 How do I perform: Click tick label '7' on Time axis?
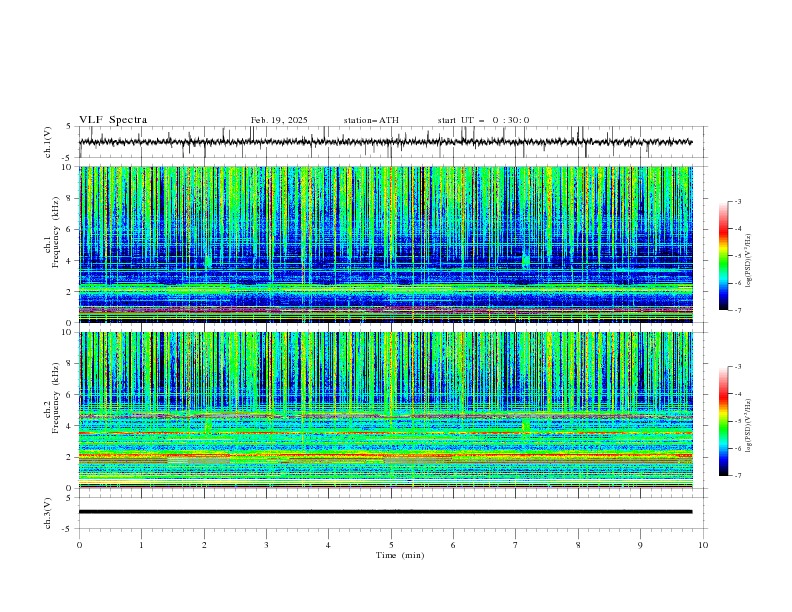516,545
